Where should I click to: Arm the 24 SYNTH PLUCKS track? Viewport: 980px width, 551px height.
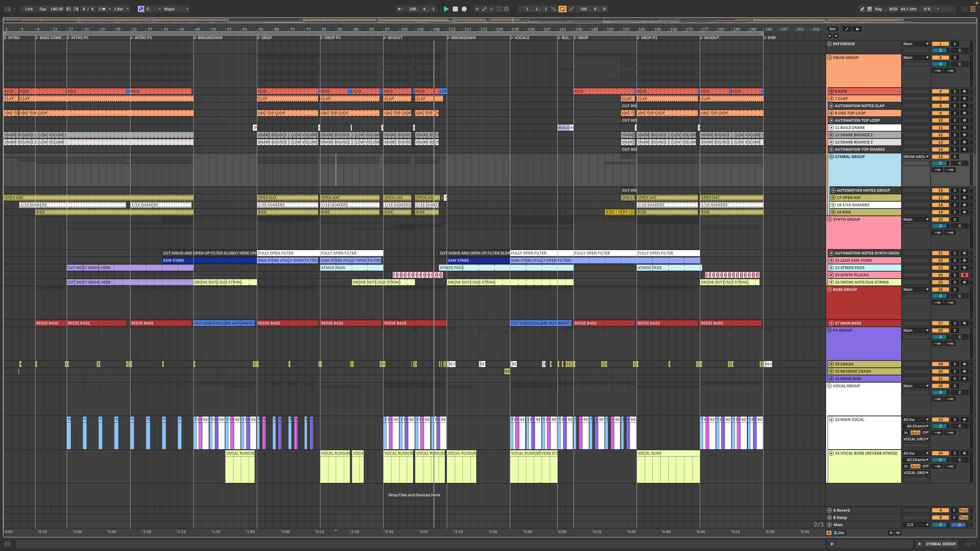tap(964, 275)
